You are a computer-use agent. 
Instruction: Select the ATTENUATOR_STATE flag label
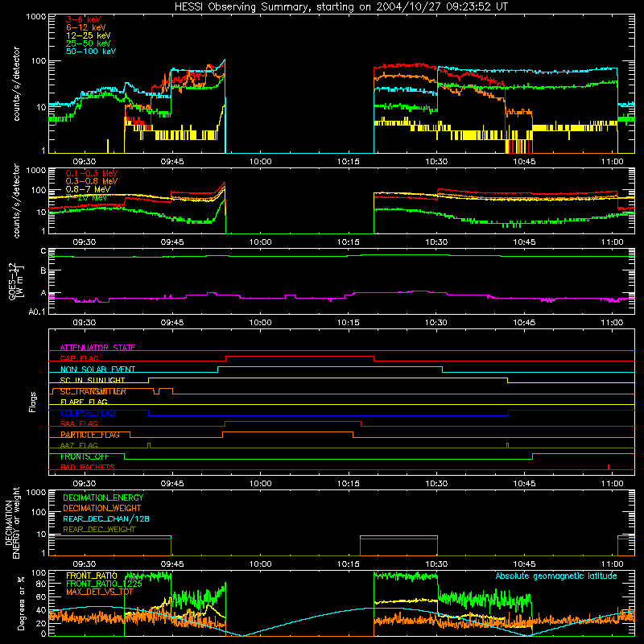click(97, 348)
